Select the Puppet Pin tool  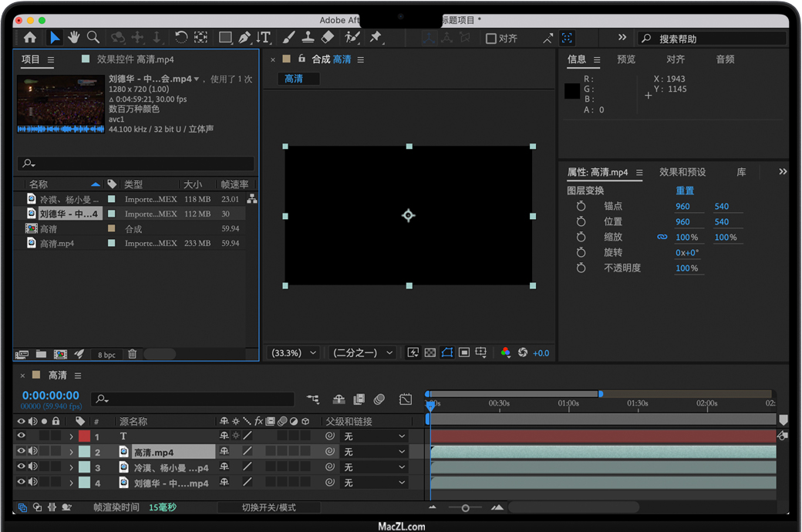tap(376, 37)
